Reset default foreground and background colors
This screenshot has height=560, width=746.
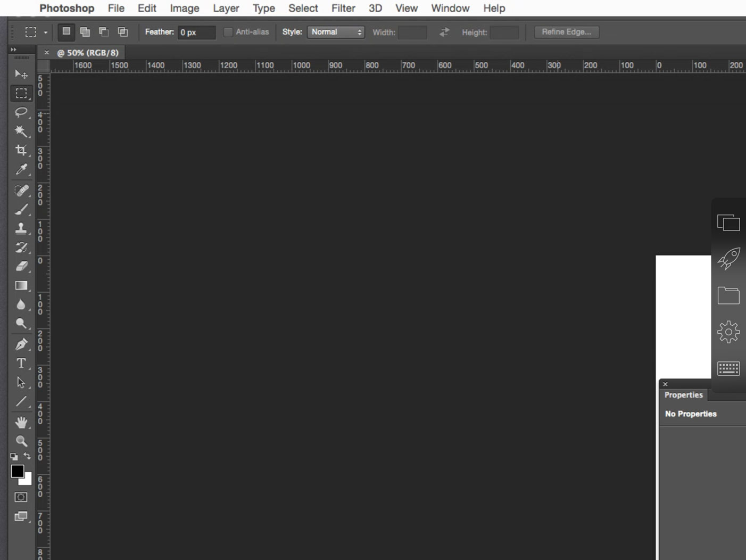tap(14, 457)
